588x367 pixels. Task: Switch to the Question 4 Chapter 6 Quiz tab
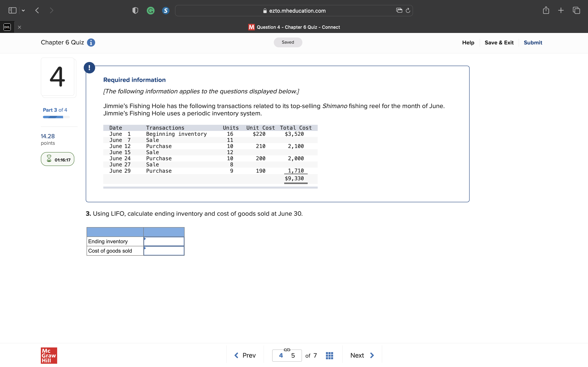[294, 27]
